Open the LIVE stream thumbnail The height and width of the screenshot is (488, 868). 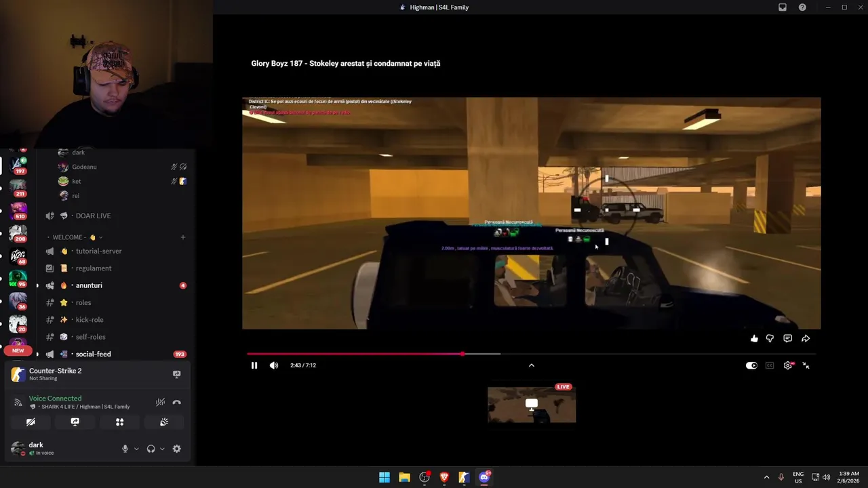532,405
